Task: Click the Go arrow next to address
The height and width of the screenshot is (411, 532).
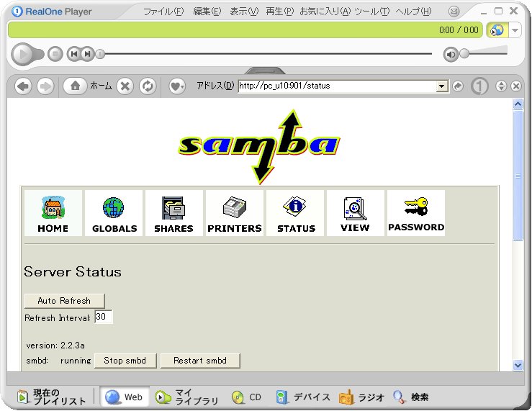Action: click(458, 86)
